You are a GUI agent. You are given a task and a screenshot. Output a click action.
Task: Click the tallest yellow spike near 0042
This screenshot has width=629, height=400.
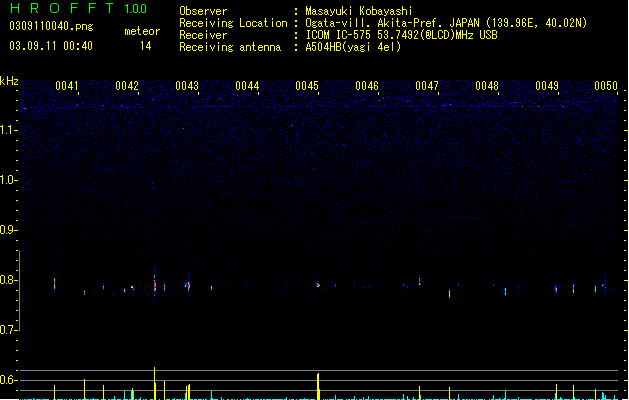click(154, 383)
